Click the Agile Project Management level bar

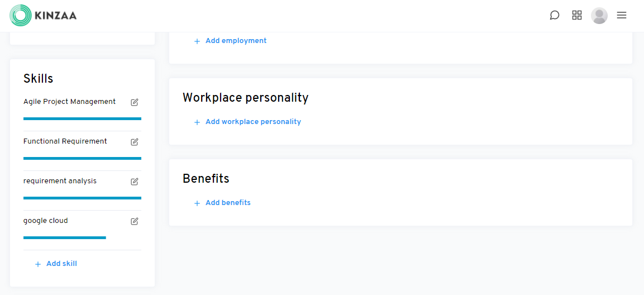[82, 118]
